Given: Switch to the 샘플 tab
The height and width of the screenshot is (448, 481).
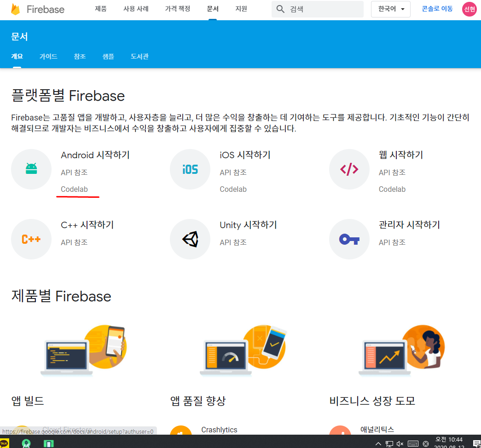Looking at the screenshot, I should pyautogui.click(x=108, y=57).
